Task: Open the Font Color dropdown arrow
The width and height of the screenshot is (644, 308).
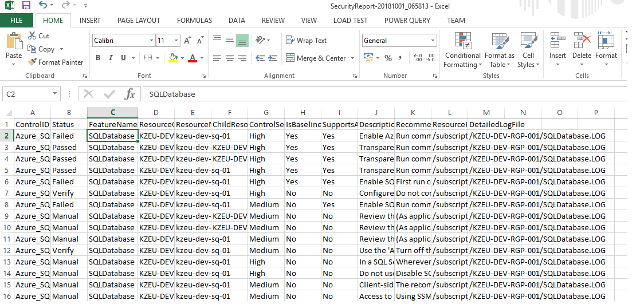Action: [202, 58]
